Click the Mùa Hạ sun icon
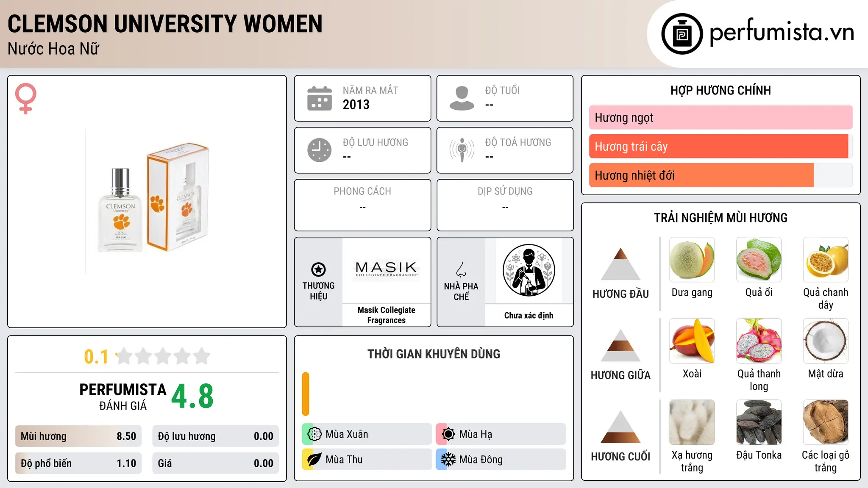Image resolution: width=868 pixels, height=488 pixels. tap(448, 434)
